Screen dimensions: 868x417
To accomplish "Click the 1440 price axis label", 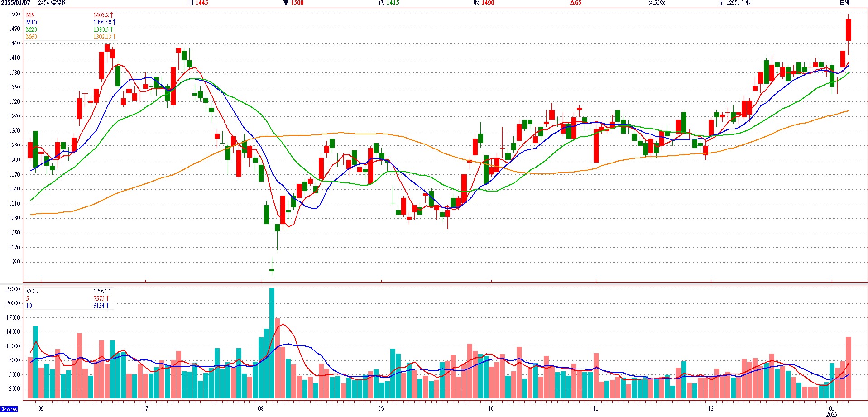I will pos(14,43).
